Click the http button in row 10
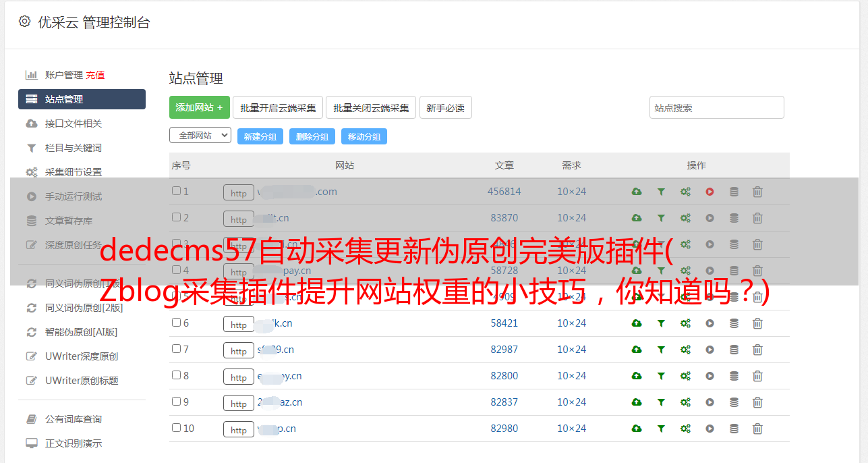The height and width of the screenshot is (463, 868). click(x=239, y=429)
